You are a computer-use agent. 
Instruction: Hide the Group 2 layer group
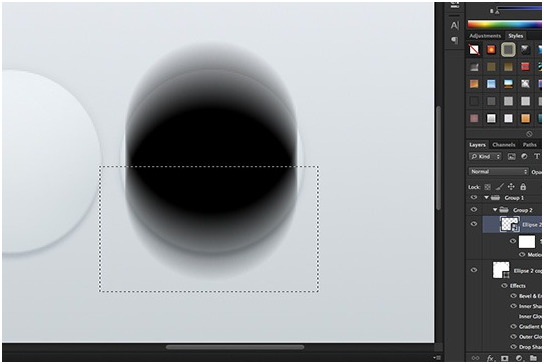tap(474, 210)
